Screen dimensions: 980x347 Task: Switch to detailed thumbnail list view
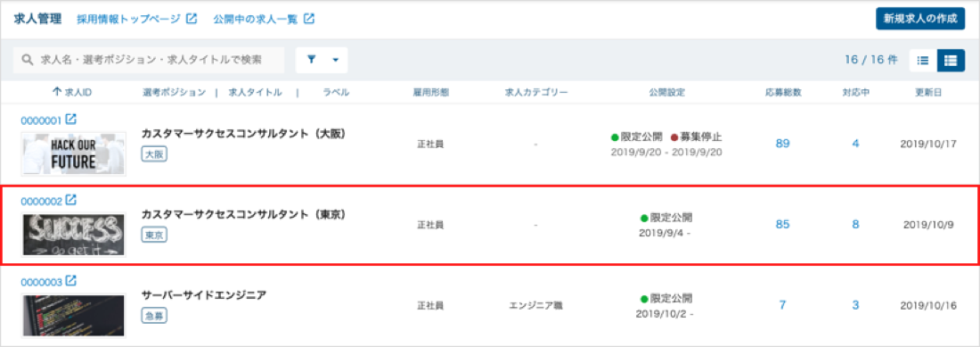[x=950, y=61]
